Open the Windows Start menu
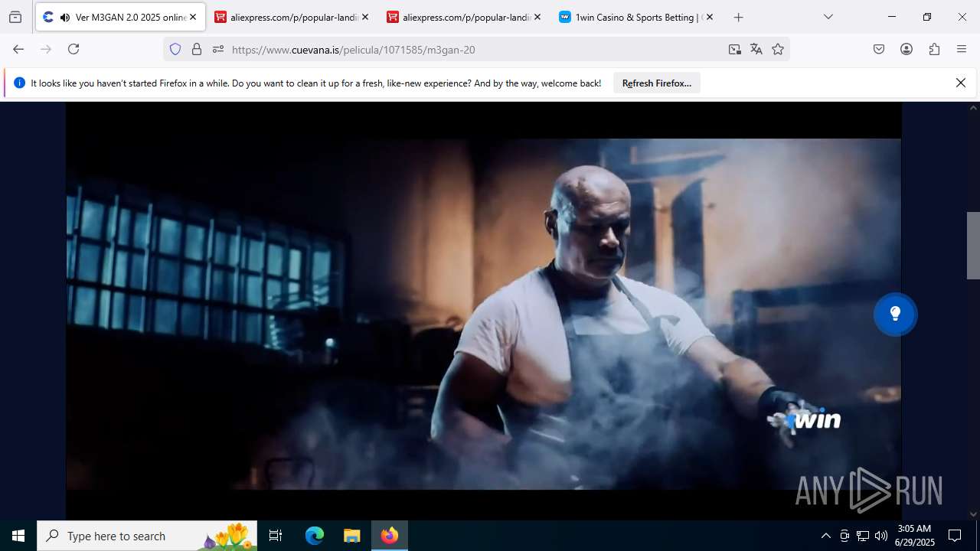The height and width of the screenshot is (551, 980). click(18, 536)
